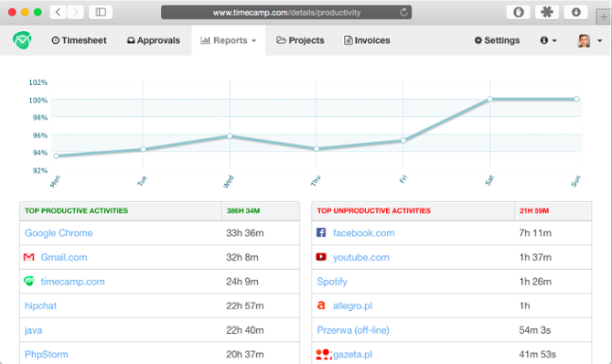
Task: Click the browser Back arrow
Action: (58, 12)
